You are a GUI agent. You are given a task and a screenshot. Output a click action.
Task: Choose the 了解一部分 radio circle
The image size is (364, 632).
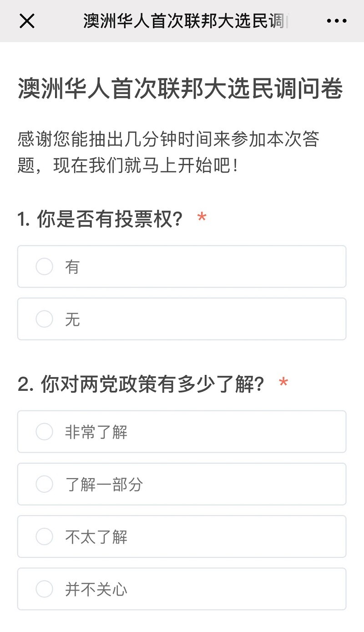point(45,484)
